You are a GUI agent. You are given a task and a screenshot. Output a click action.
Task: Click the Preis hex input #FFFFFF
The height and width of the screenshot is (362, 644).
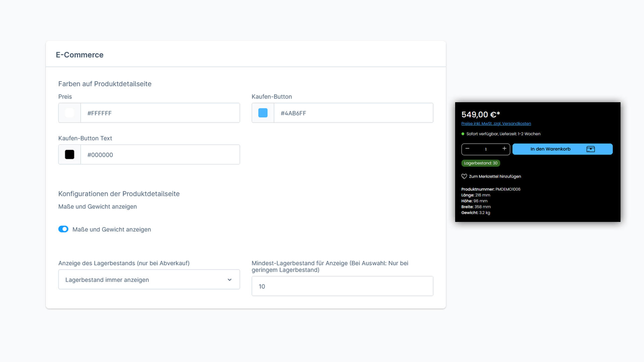coord(160,113)
